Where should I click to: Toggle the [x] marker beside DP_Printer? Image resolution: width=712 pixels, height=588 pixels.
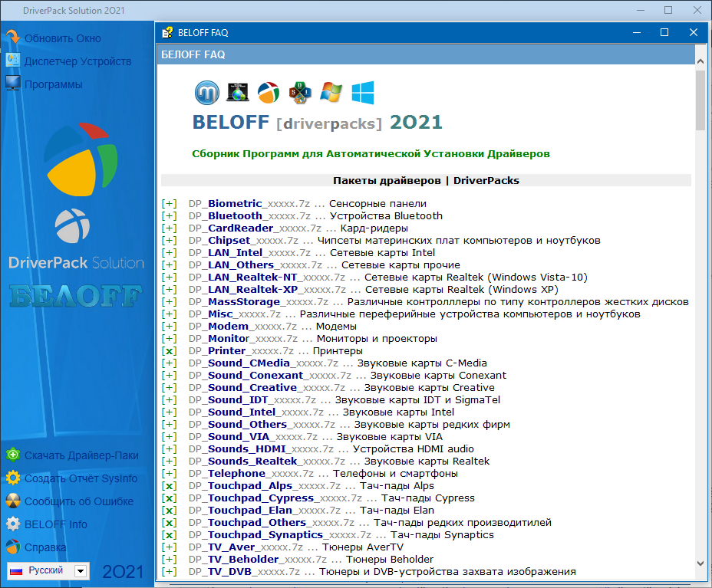pos(169,351)
